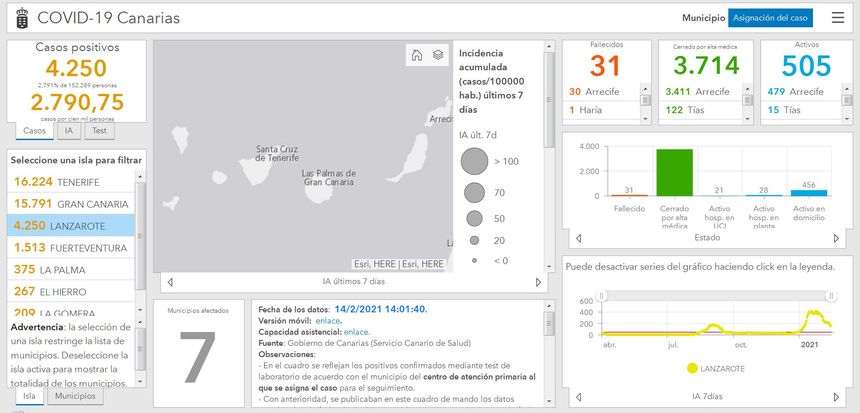Toggle the Asignación del caso button
860x413 pixels.
pos(770,18)
